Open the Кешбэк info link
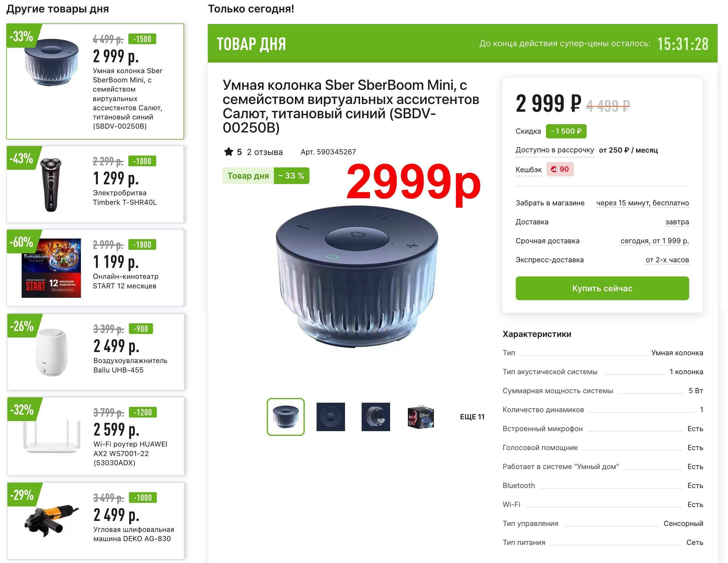The image size is (728, 563). click(x=528, y=169)
